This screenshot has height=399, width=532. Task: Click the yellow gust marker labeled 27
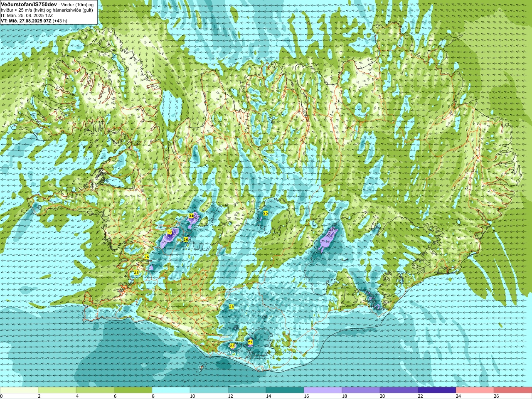tap(250, 342)
